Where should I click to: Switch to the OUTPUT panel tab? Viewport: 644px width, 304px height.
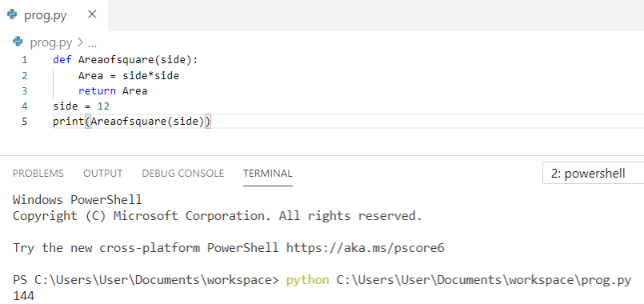tap(102, 174)
